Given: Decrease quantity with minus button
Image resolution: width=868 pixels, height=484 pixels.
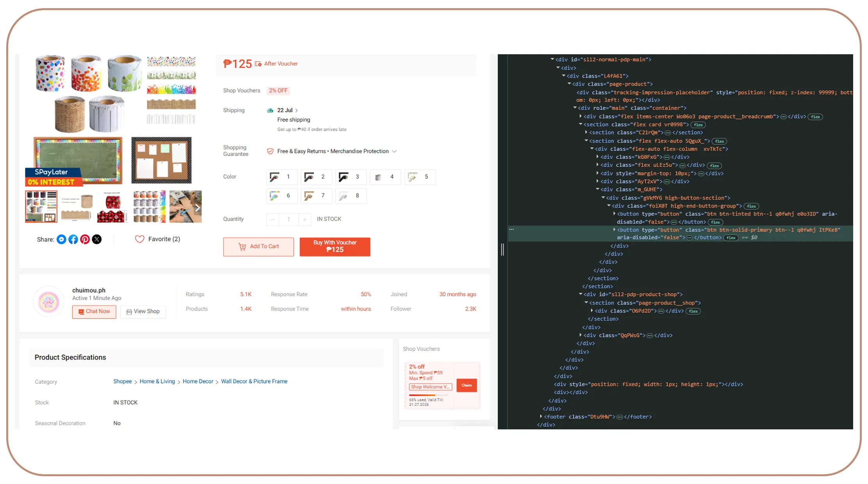Looking at the screenshot, I should coord(273,219).
